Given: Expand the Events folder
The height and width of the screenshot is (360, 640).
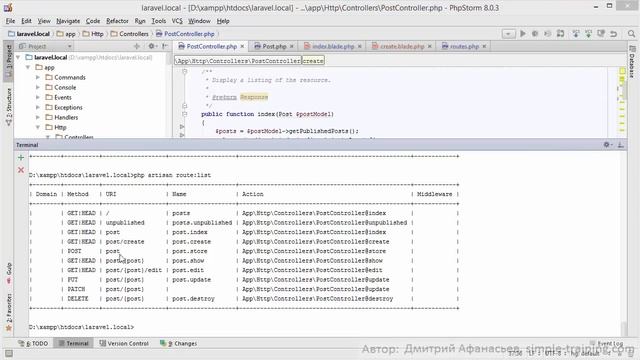Looking at the screenshot, I should [38, 97].
